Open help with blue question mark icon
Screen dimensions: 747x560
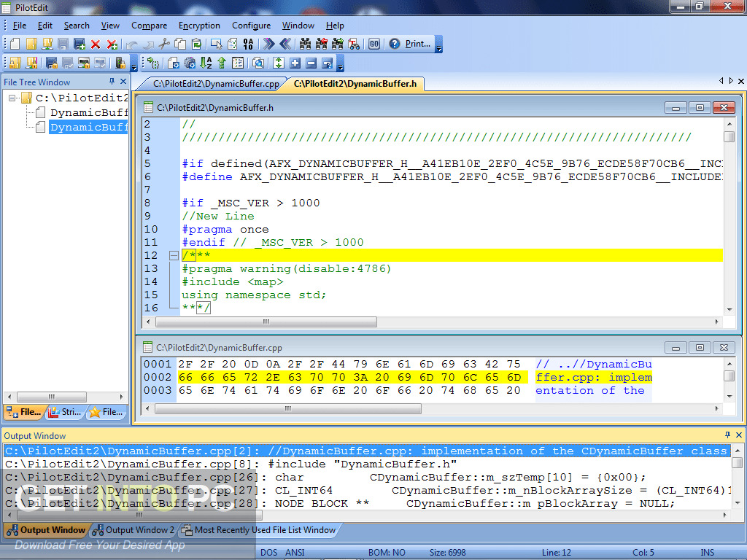point(395,44)
